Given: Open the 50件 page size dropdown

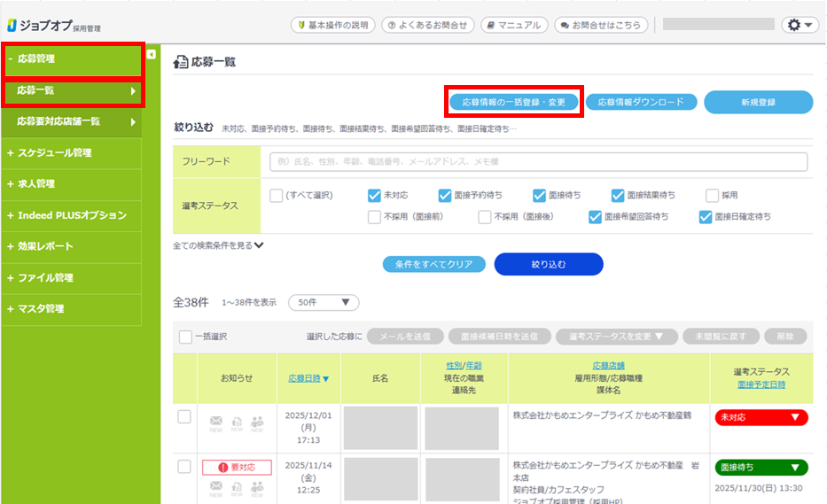Looking at the screenshot, I should pos(323,302).
